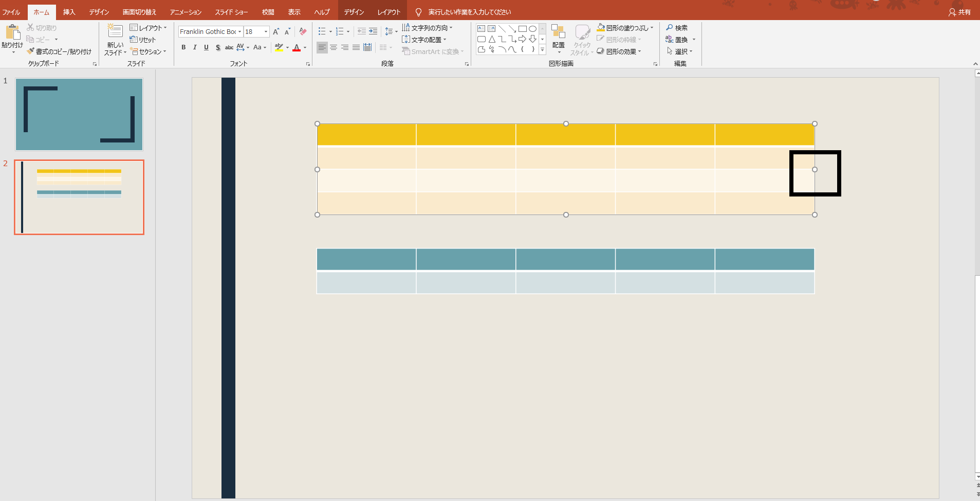
Task: Select the Right Arrow block shape
Action: point(523,39)
